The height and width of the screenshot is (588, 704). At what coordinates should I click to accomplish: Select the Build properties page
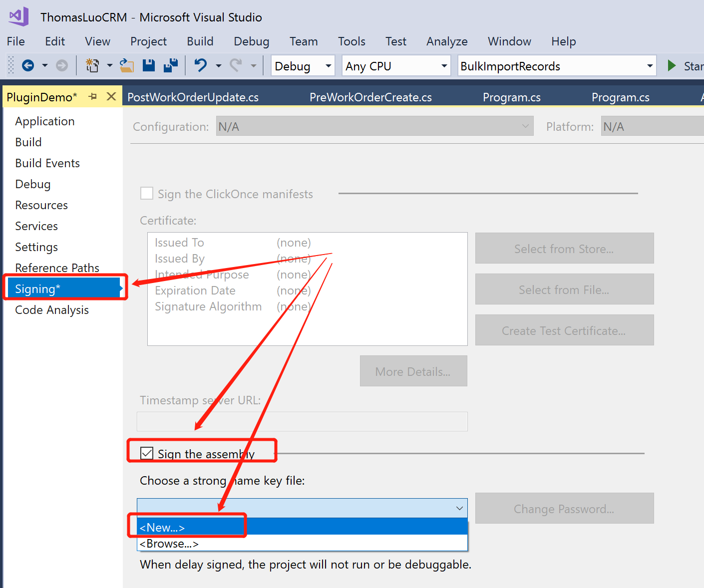pyautogui.click(x=28, y=142)
